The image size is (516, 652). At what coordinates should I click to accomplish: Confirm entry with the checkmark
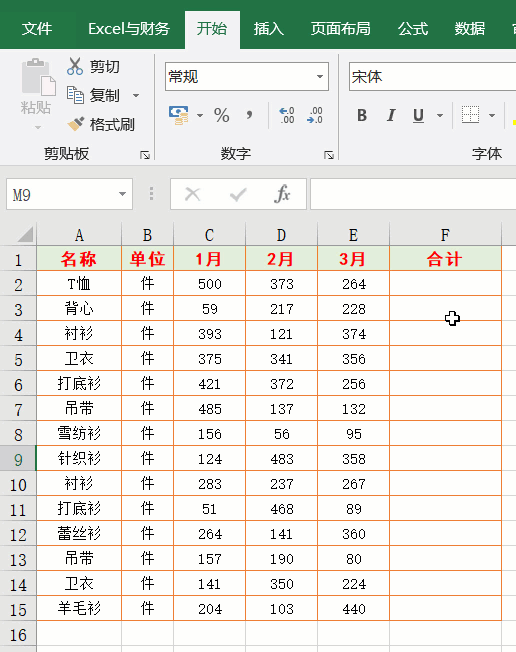tap(238, 194)
